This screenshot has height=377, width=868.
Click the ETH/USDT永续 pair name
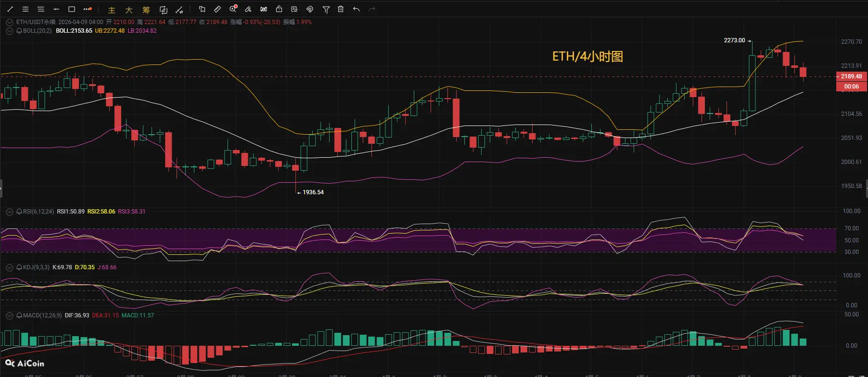(36, 22)
